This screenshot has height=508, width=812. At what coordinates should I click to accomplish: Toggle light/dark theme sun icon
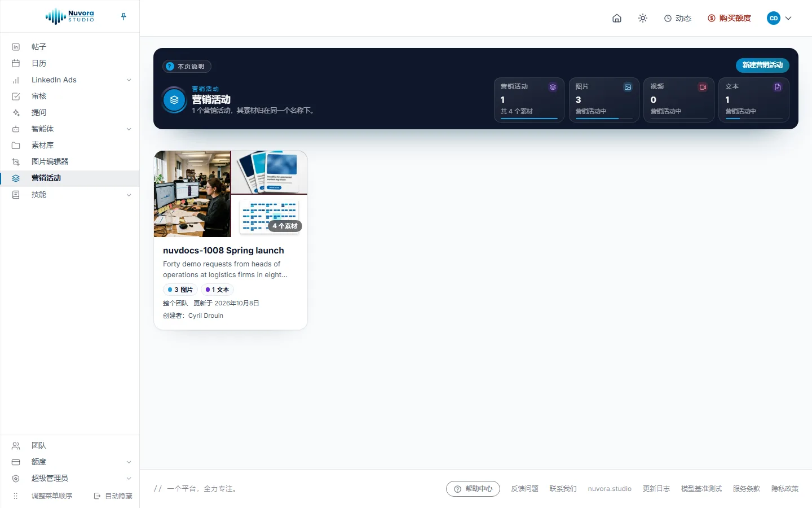click(x=643, y=18)
